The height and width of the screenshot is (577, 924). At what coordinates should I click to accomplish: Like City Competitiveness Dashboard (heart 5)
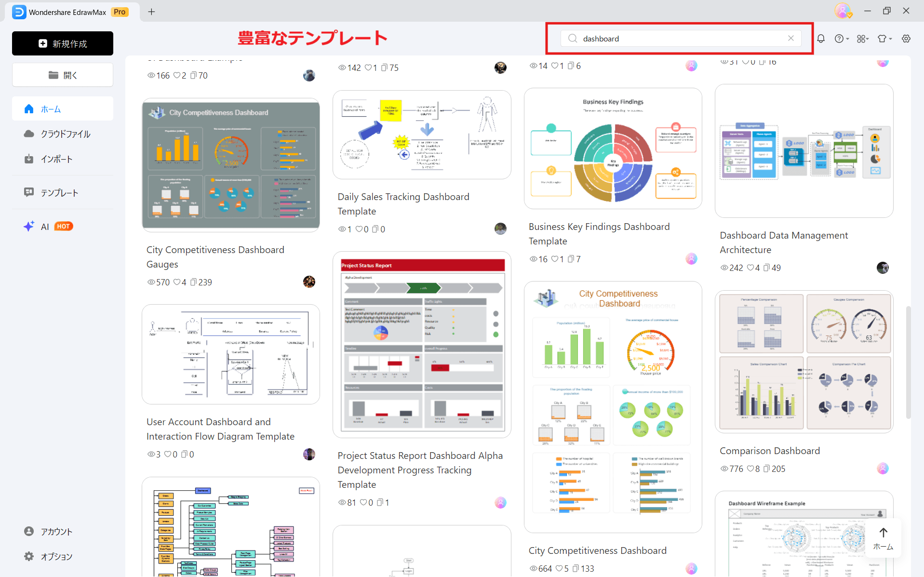(x=559, y=568)
